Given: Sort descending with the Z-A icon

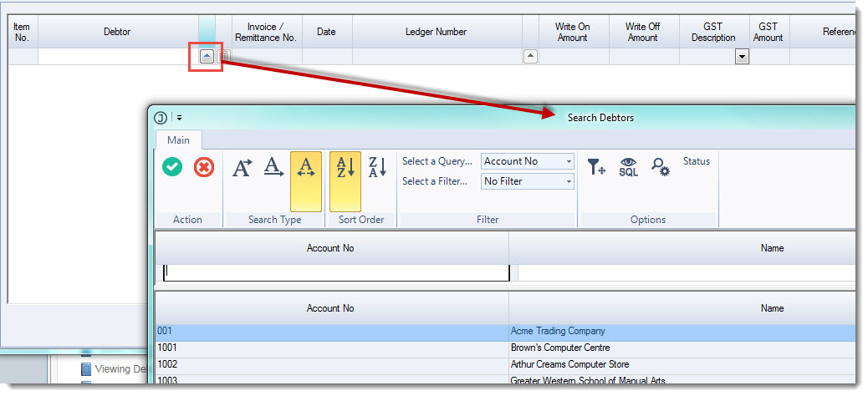Looking at the screenshot, I should [377, 167].
